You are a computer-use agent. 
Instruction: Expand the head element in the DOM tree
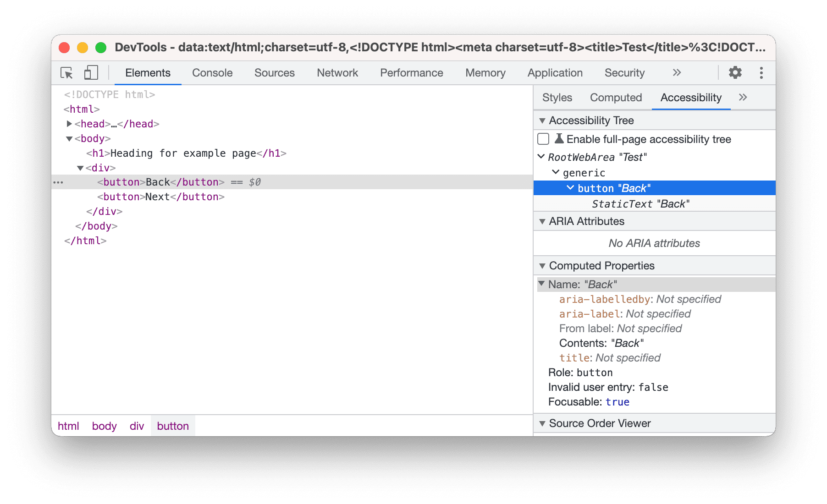point(69,124)
